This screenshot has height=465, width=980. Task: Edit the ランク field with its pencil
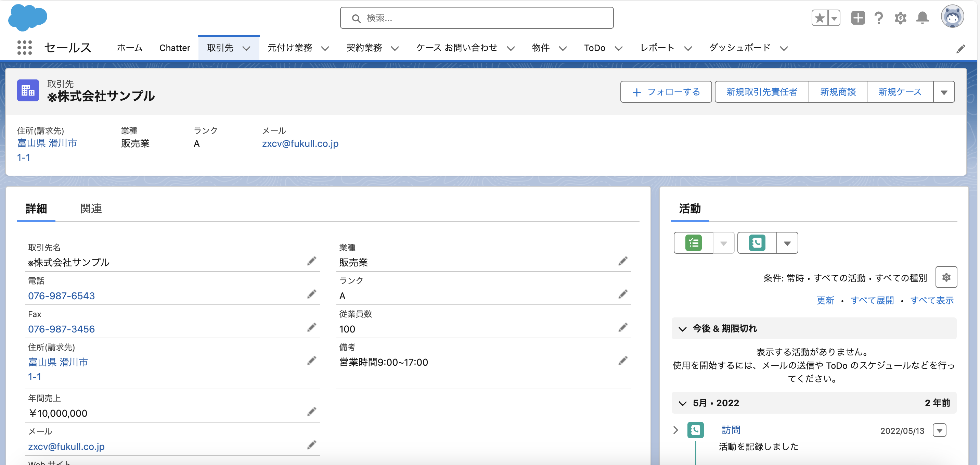click(x=623, y=294)
